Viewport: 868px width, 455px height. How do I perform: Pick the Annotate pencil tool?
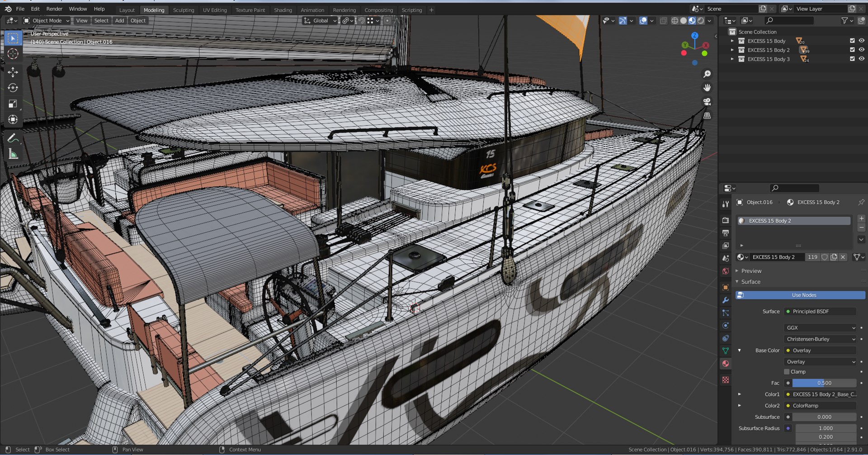tap(13, 138)
